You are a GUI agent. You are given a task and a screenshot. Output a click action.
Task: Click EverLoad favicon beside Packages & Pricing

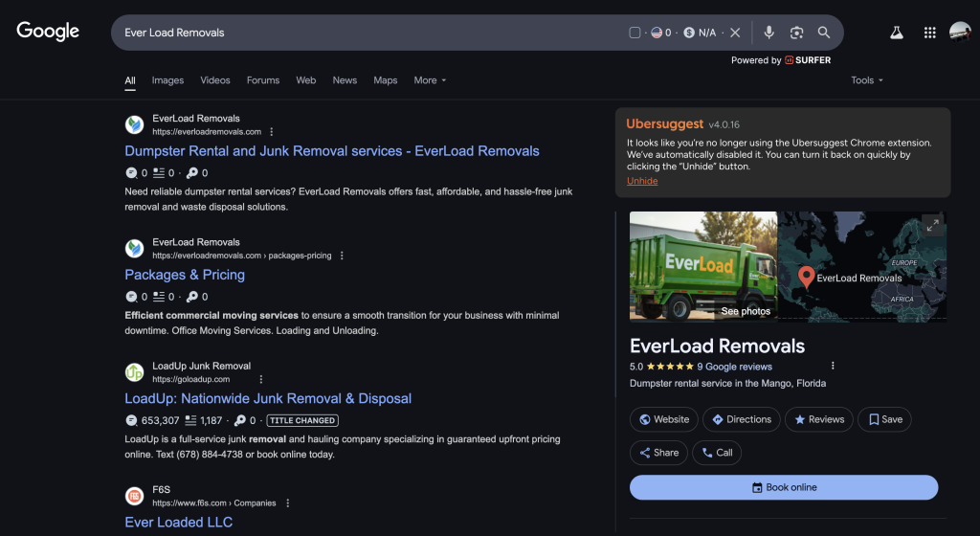tap(134, 249)
